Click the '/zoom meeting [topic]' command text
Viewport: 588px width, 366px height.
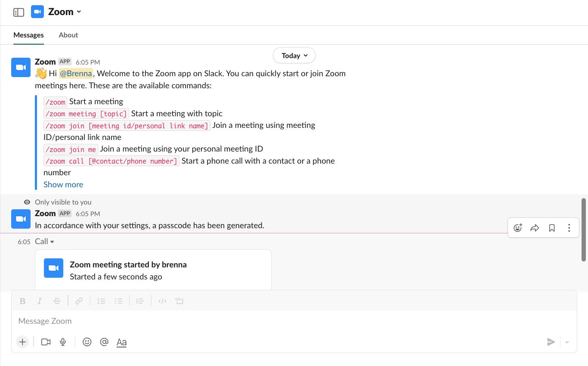tap(86, 114)
